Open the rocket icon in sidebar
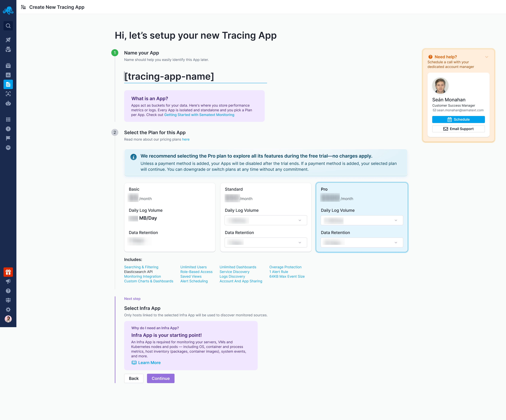Image resolution: width=506 pixels, height=420 pixels. click(8, 40)
